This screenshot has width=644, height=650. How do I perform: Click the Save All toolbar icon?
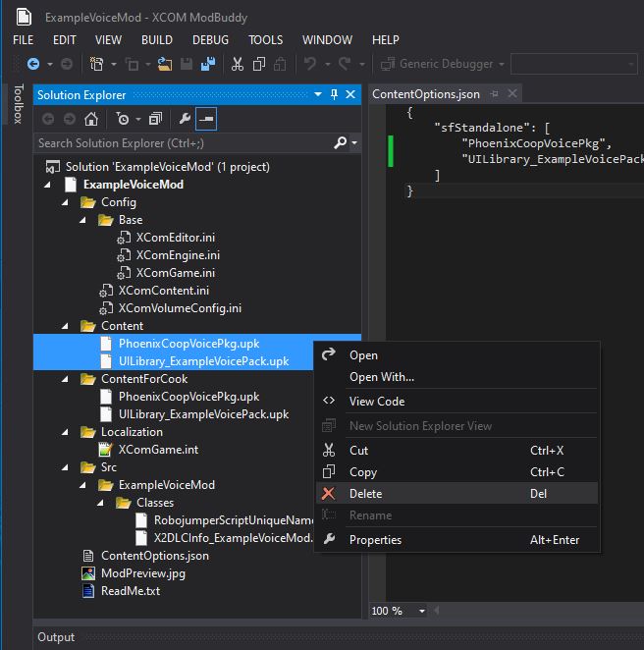pos(208,64)
